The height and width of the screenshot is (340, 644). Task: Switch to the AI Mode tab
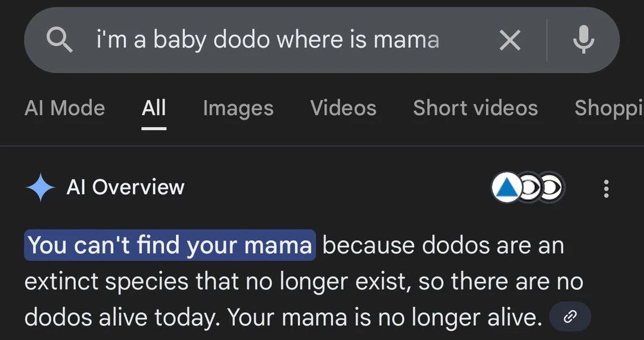(64, 108)
